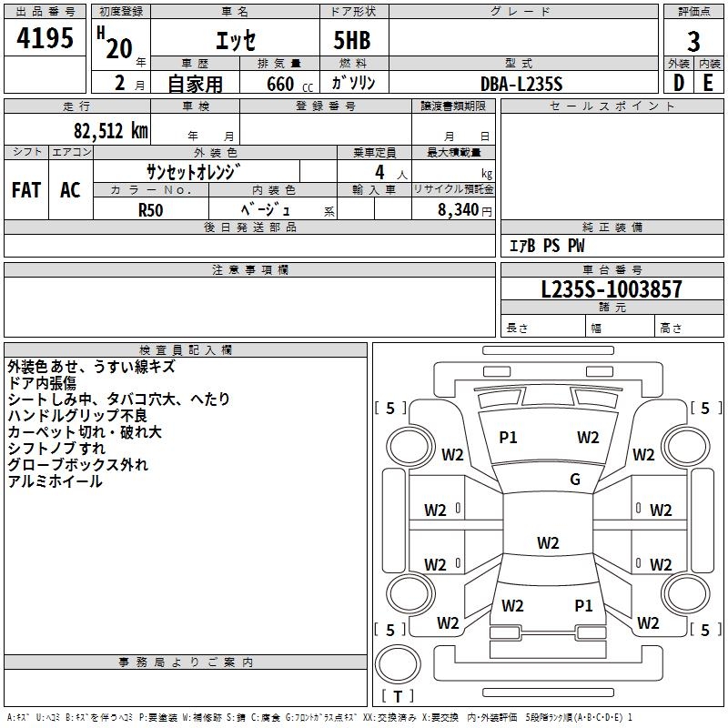Select the note カーペット切れ・破れ大

[x=85, y=432]
